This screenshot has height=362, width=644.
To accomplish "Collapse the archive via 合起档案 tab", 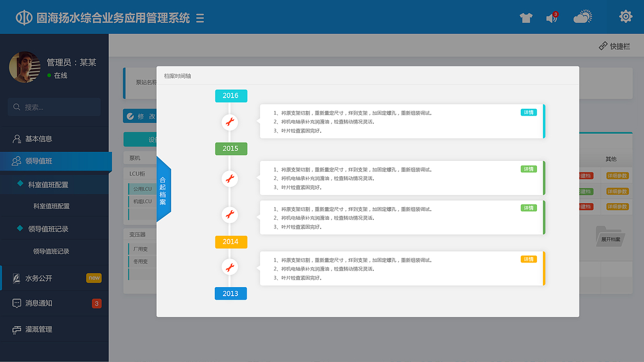I will point(164,189).
